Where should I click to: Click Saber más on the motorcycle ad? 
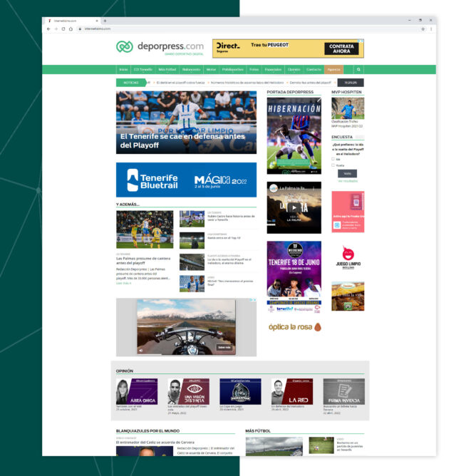[224, 347]
